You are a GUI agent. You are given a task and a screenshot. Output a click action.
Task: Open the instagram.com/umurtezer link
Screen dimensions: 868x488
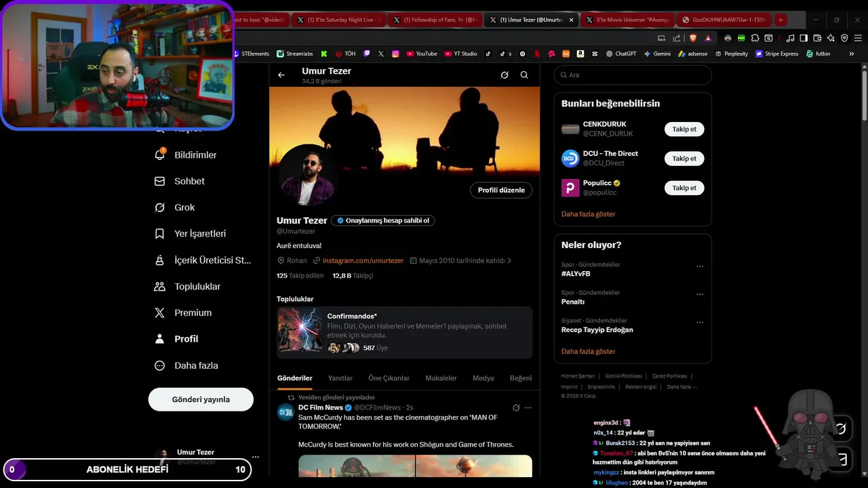point(363,260)
